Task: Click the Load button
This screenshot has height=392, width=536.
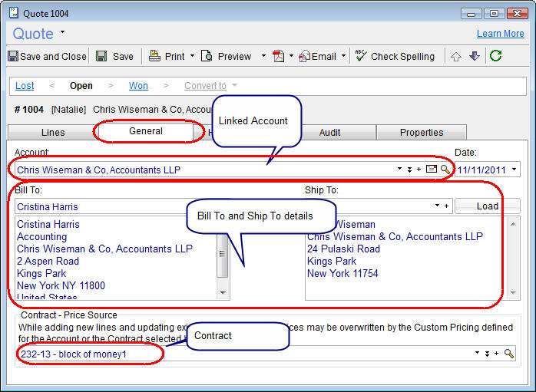Action: (x=487, y=206)
